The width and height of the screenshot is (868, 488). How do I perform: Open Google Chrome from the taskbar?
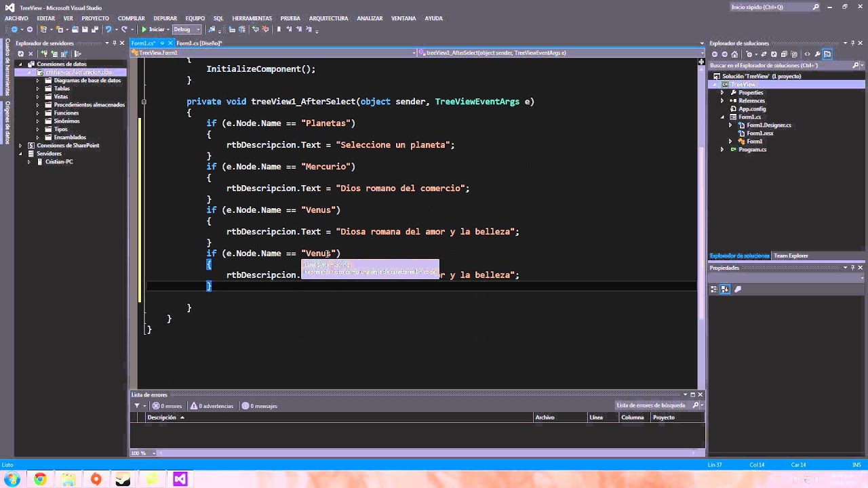point(40,479)
